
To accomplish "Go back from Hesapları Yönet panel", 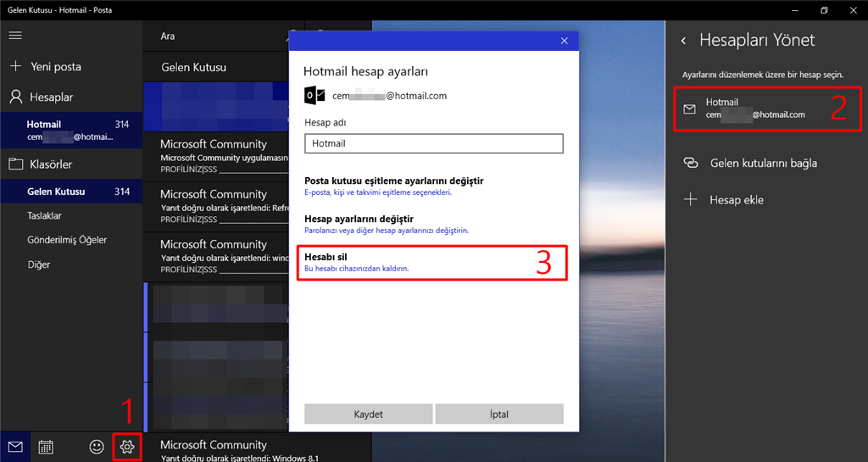I will [684, 41].
